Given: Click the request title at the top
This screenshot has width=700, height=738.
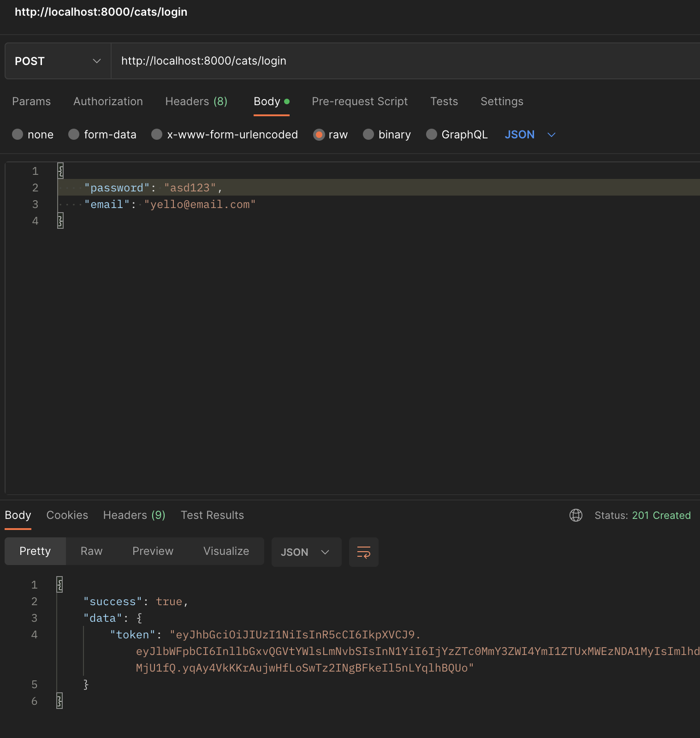Looking at the screenshot, I should point(101,12).
